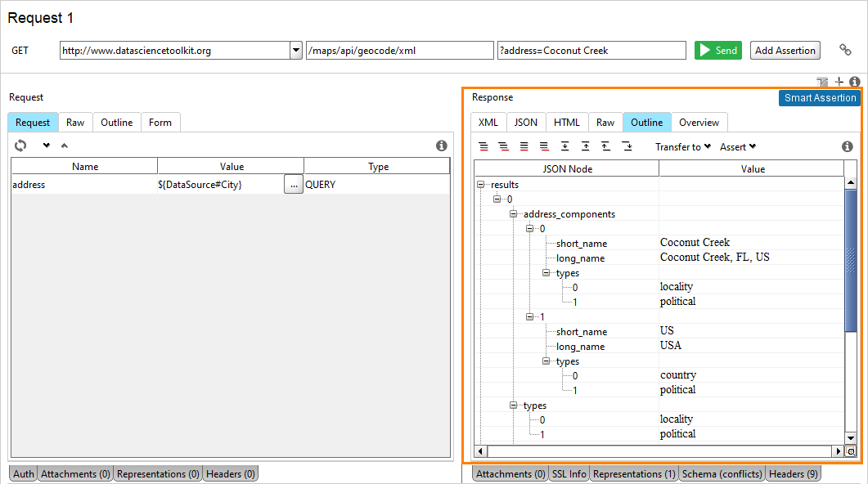Click the scroll to top icon in Outline toolbar

click(585, 146)
